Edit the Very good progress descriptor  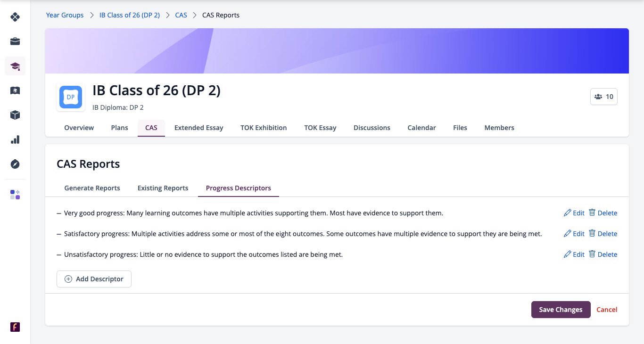574,213
